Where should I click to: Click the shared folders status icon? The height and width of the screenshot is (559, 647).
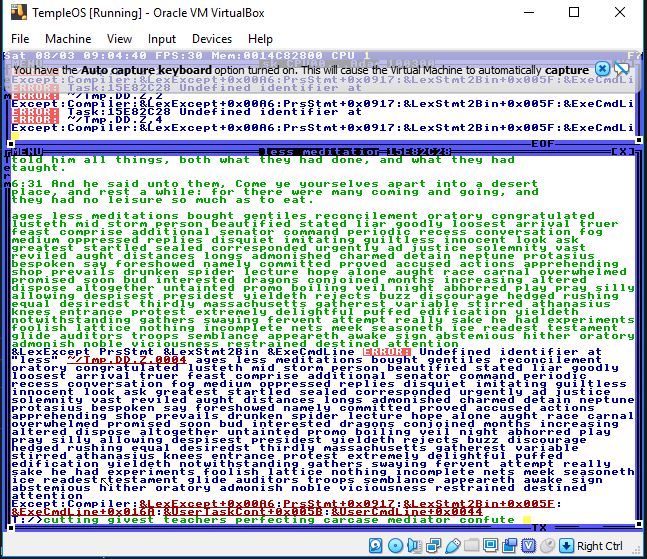click(x=471, y=545)
